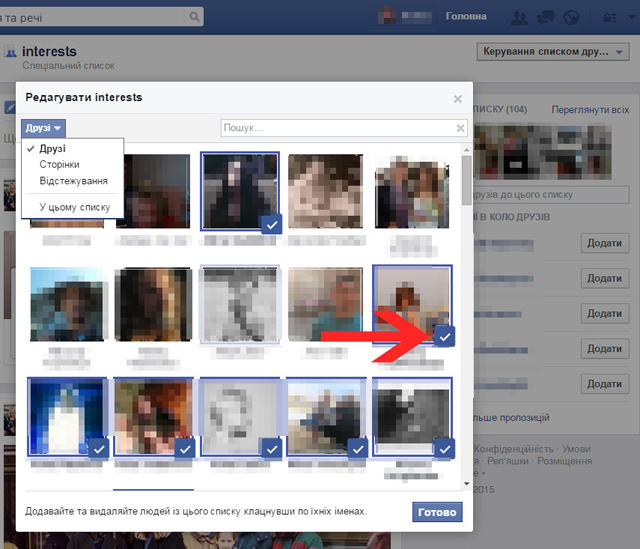The image size is (640, 549).
Task: Open messages icon in top bar
Action: click(x=546, y=17)
